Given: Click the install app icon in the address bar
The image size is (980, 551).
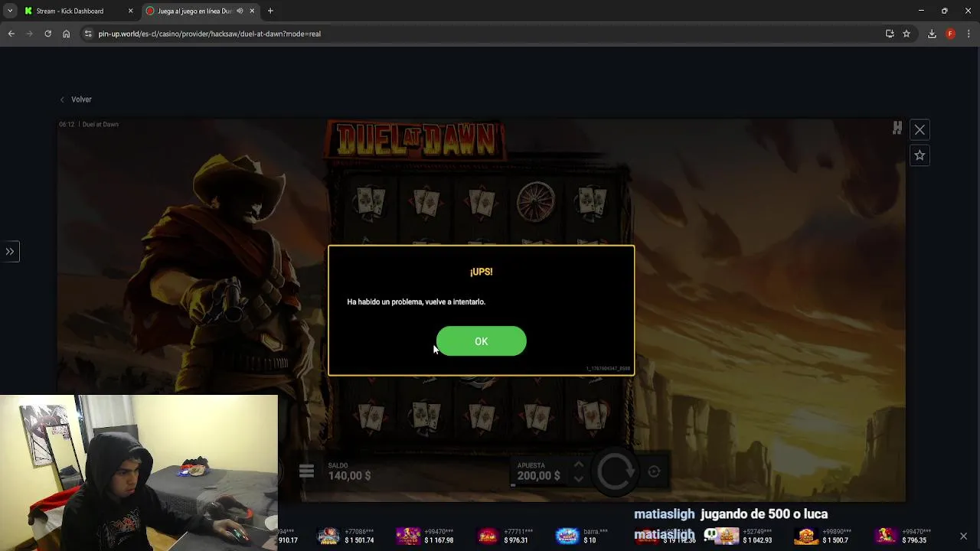Looking at the screenshot, I should 890,34.
